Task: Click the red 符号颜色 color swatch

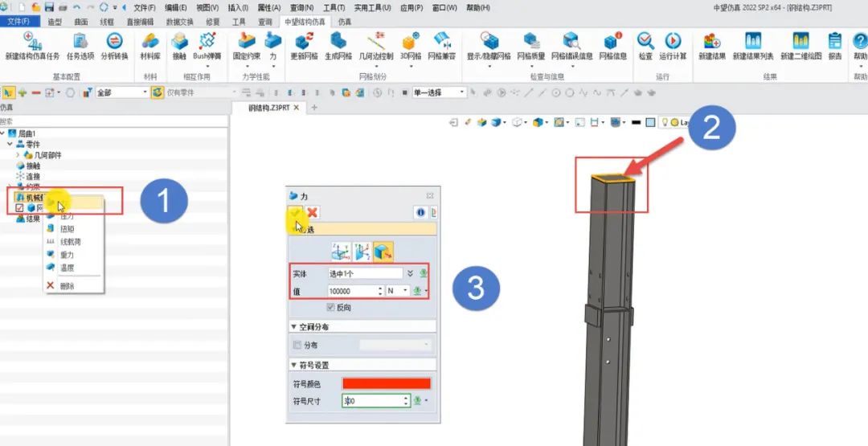Action: (387, 384)
